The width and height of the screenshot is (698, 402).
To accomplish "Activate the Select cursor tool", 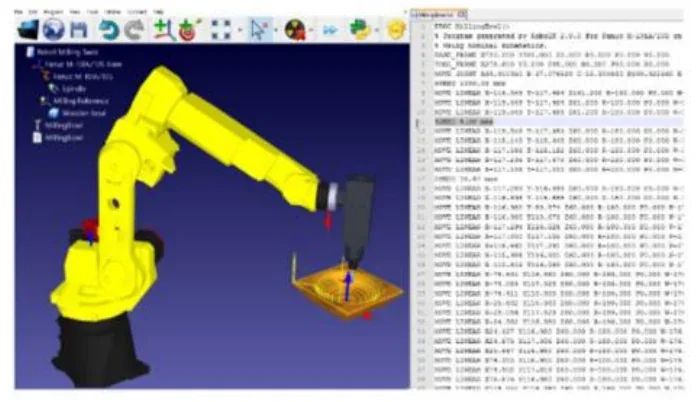I will tap(259, 30).
